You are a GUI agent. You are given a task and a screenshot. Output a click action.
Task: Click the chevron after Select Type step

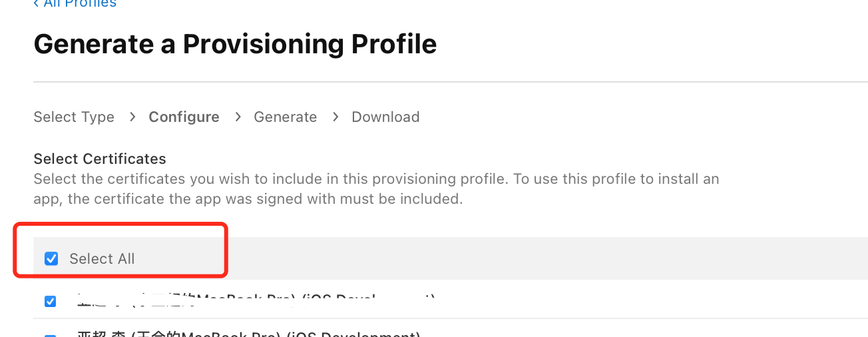point(132,117)
